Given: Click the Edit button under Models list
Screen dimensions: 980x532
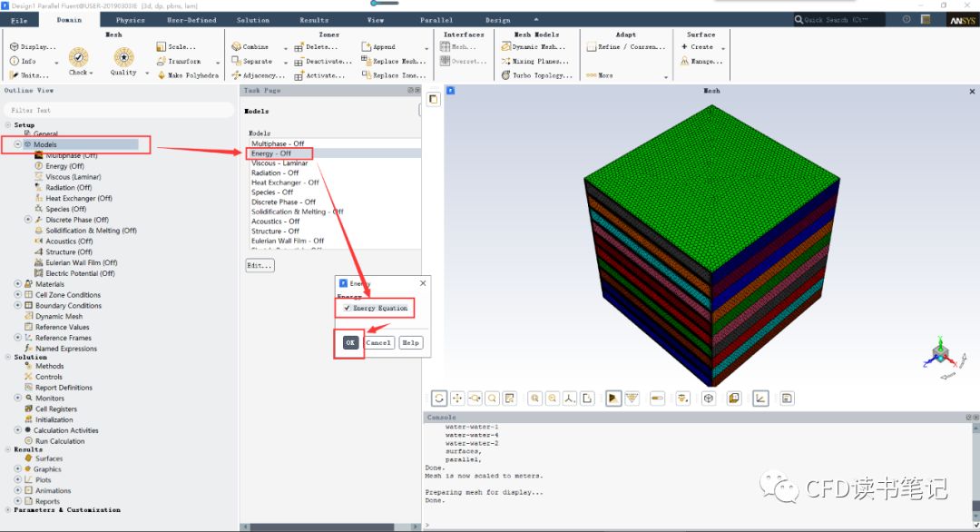Looking at the screenshot, I should [260, 265].
